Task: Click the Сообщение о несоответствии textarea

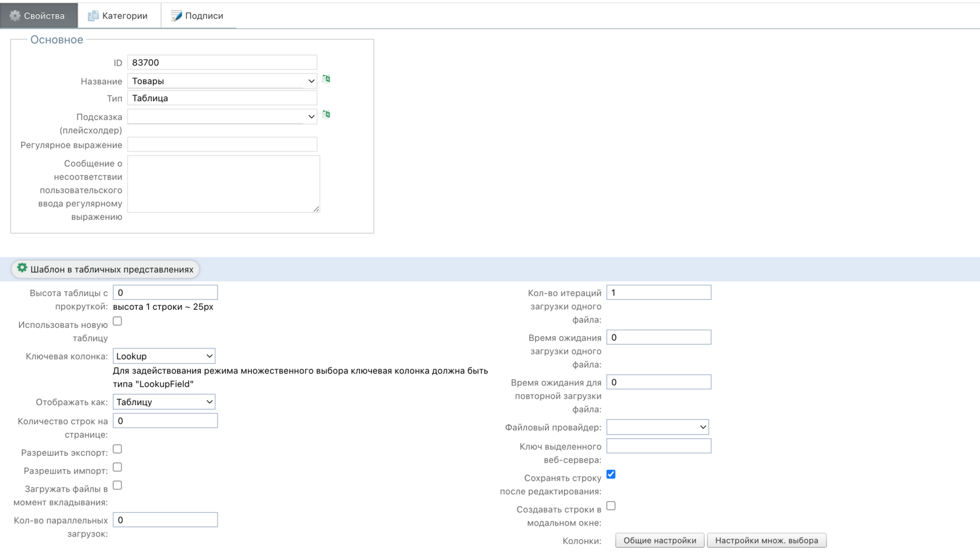Action: 223,184
